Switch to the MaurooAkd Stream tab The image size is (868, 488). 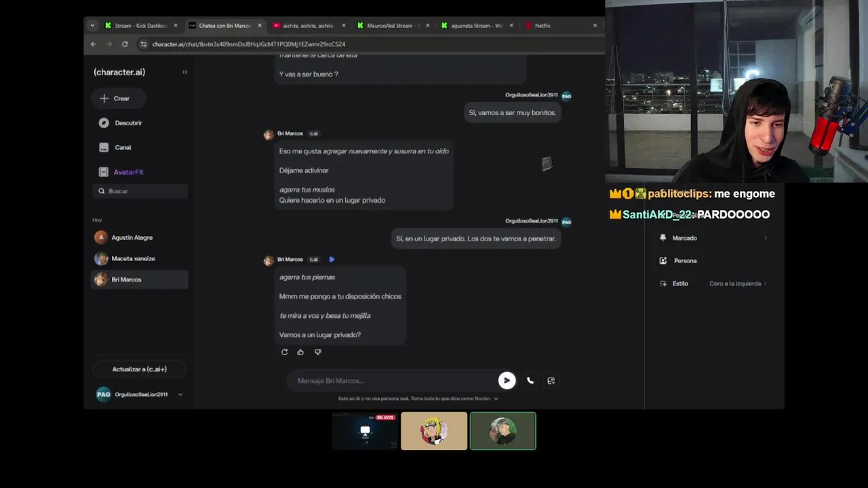(393, 26)
